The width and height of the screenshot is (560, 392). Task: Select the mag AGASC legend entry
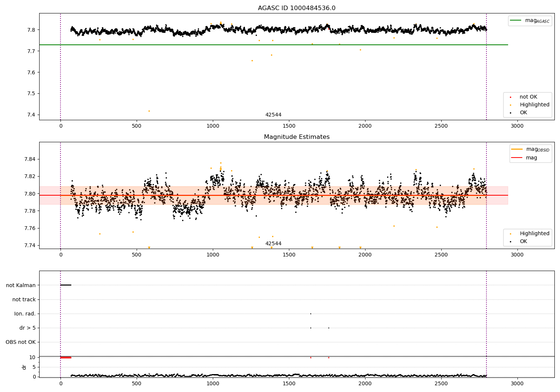click(x=530, y=21)
